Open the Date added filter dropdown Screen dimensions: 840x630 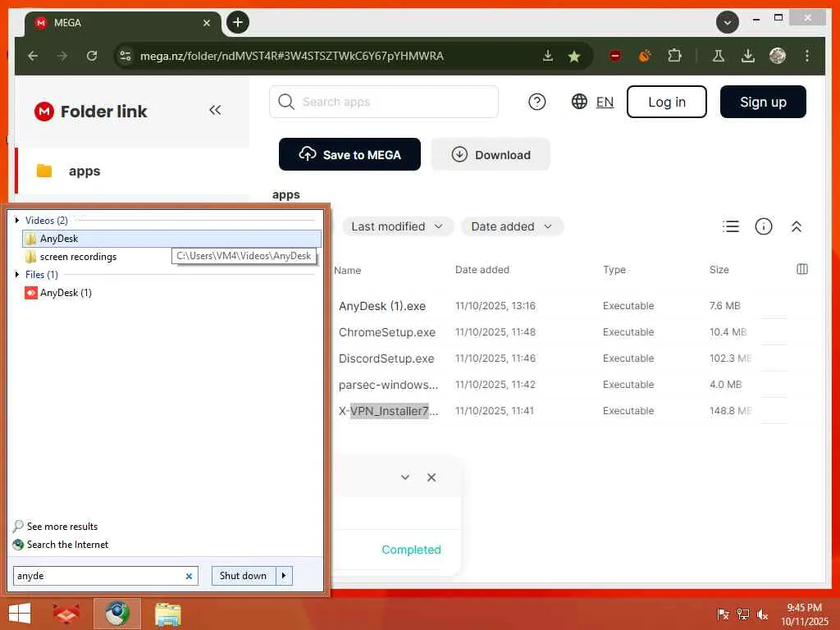coord(512,226)
